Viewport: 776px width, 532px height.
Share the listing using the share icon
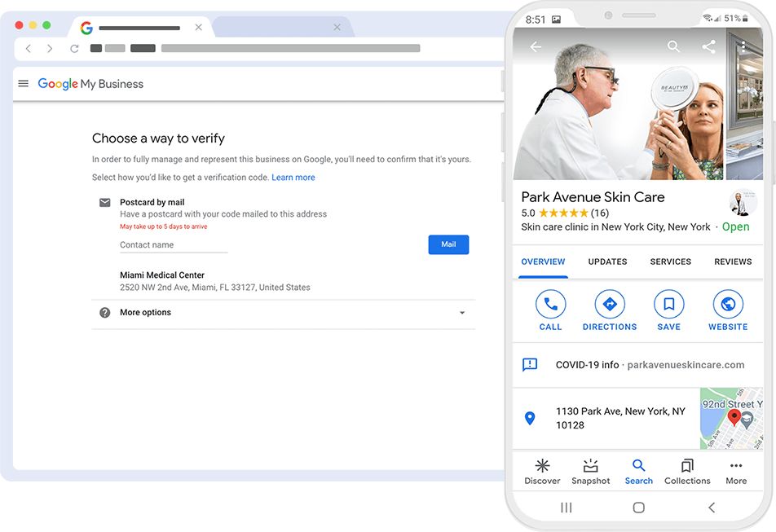pyautogui.click(x=708, y=46)
